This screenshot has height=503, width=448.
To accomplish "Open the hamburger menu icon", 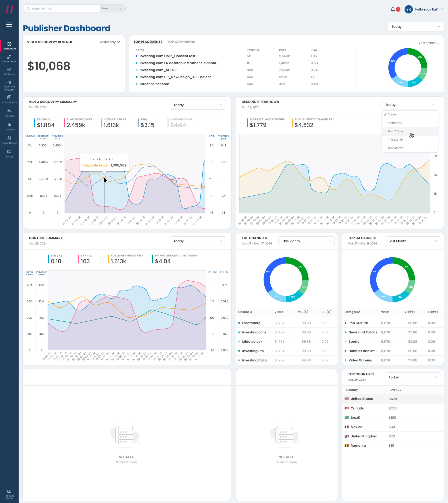I will point(9,25).
